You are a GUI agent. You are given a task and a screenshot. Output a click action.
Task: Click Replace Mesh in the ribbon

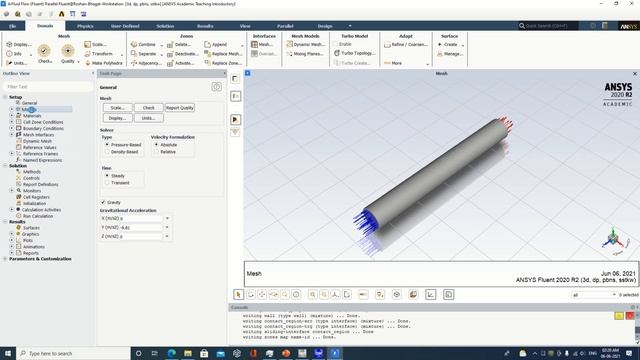pyautogui.click(x=223, y=53)
